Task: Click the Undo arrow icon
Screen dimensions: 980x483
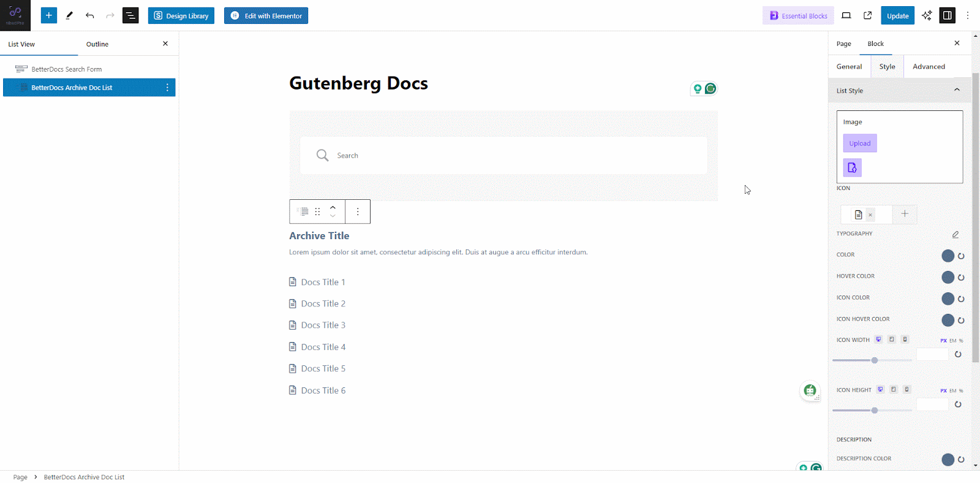Action: tap(89, 15)
